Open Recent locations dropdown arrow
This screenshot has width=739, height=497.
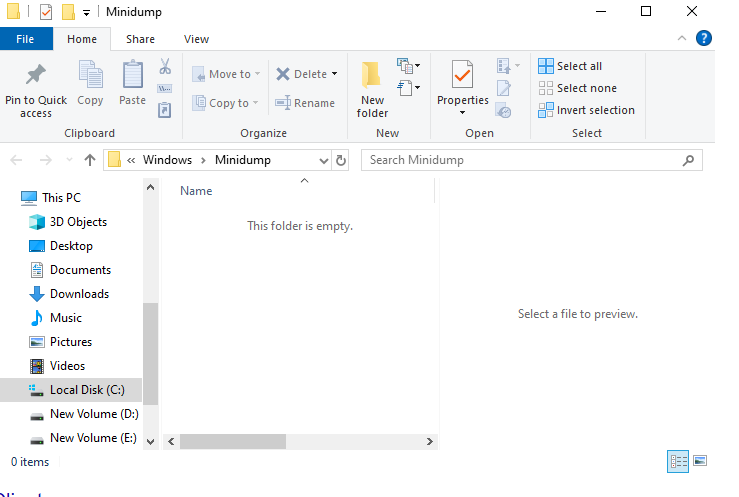pos(69,160)
